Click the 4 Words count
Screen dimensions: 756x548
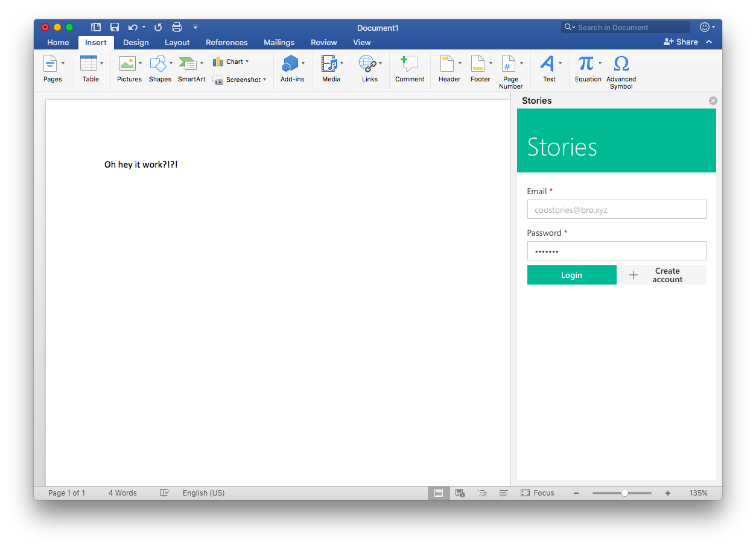(122, 493)
